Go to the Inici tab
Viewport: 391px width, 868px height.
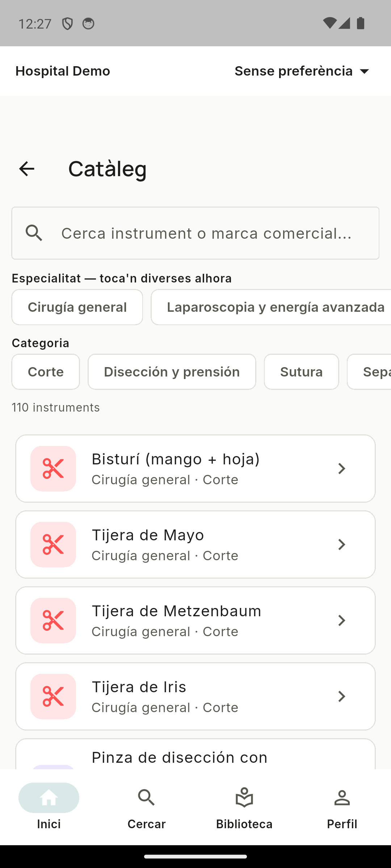[49, 808]
